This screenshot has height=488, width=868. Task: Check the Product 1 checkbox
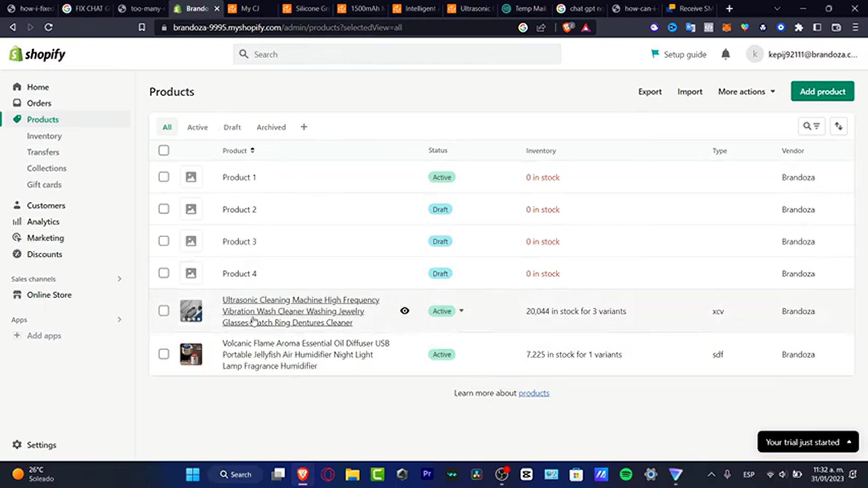164,177
